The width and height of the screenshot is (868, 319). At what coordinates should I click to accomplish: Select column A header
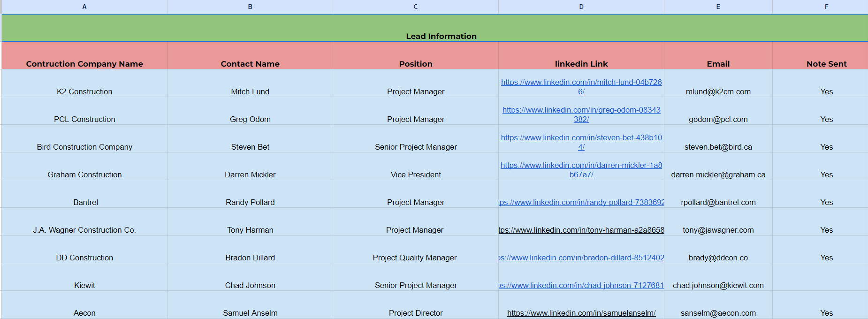(x=84, y=7)
